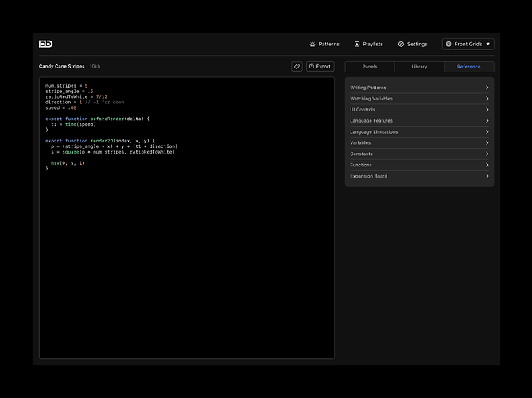Screen dimensions: 532x398
Task: Click the p = (stripe_angle * x) line
Action: point(114,146)
